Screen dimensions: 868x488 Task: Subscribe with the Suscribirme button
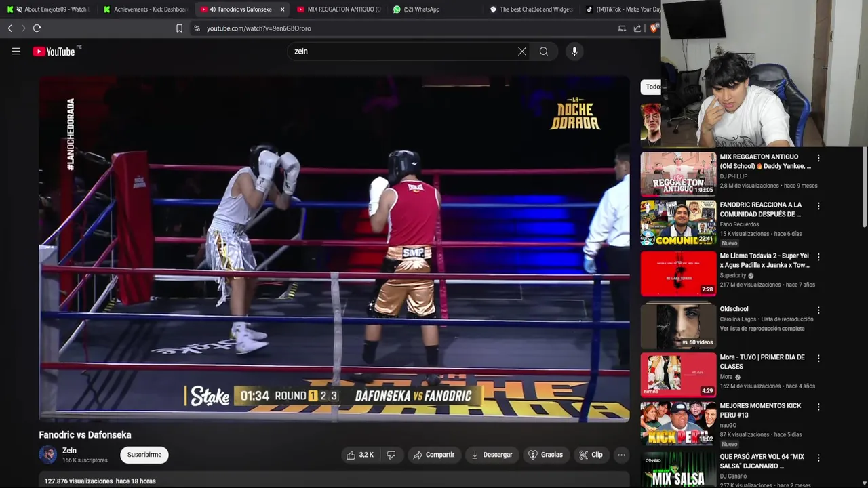point(144,455)
